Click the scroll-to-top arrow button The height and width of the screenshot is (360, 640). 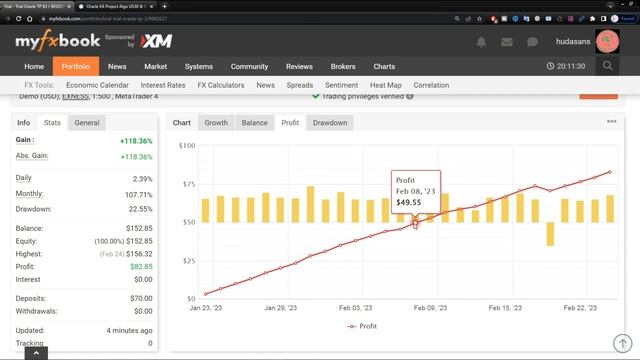tap(622, 343)
